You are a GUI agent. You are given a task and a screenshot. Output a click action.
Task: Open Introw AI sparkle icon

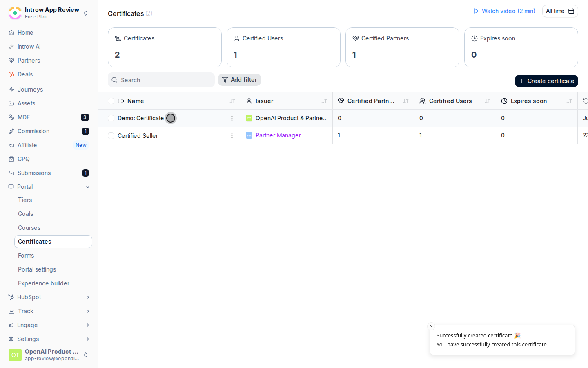(11, 47)
